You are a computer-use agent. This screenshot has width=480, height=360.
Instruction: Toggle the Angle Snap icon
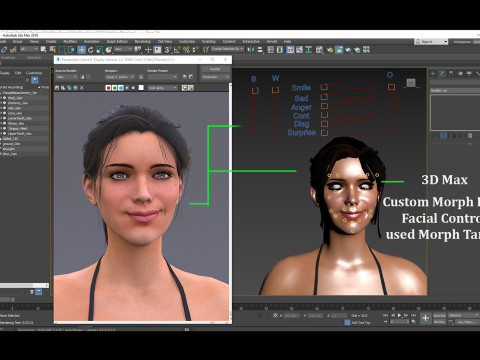(x=177, y=50)
